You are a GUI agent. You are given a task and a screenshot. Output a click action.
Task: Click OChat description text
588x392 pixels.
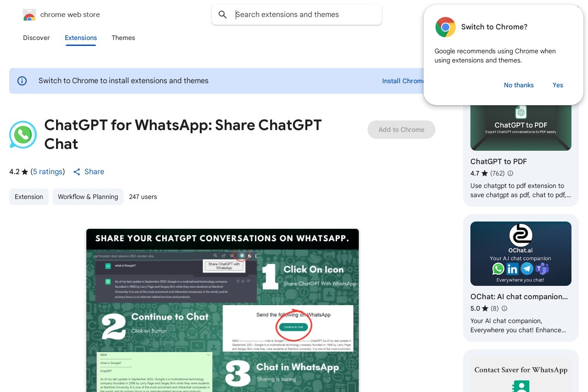pyautogui.click(x=518, y=325)
